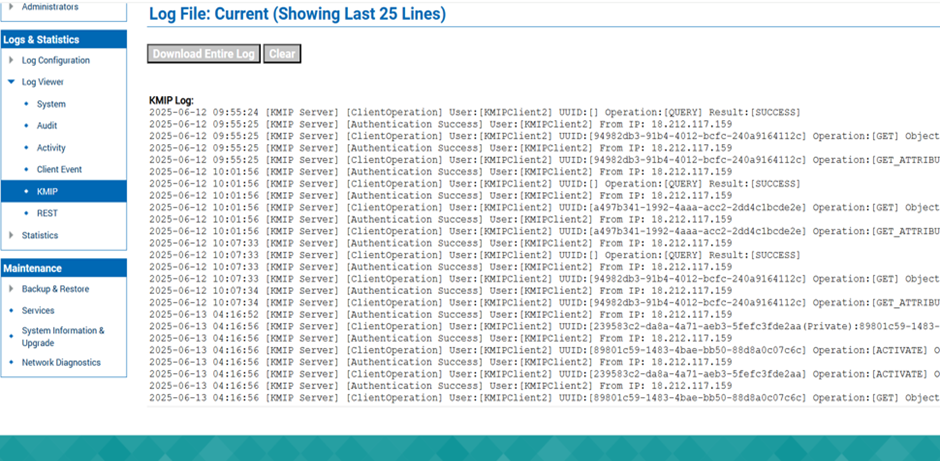Open Log Configuration settings
Screen dimensions: 940x461
coord(56,61)
